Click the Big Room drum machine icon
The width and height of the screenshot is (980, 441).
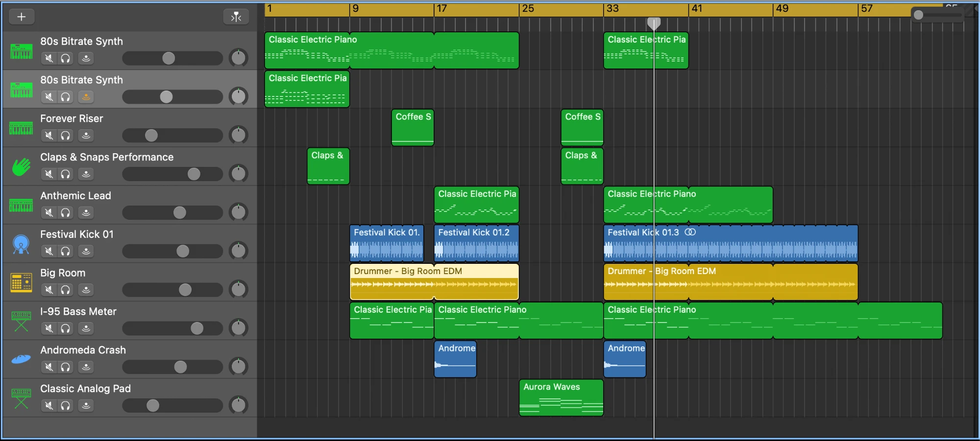(21, 282)
